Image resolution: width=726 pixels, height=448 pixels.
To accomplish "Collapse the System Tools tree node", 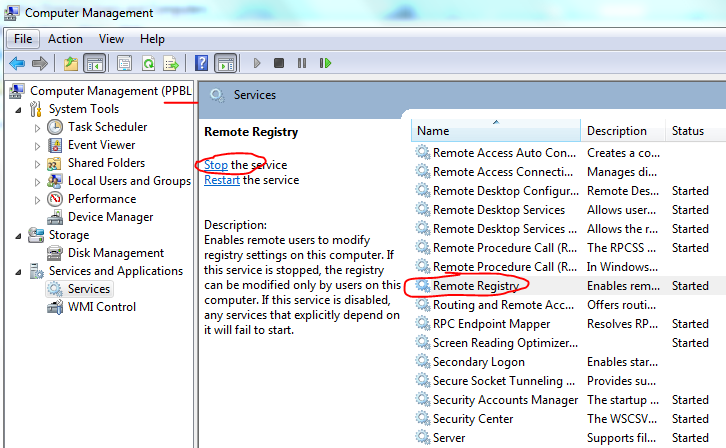I will point(18,110).
